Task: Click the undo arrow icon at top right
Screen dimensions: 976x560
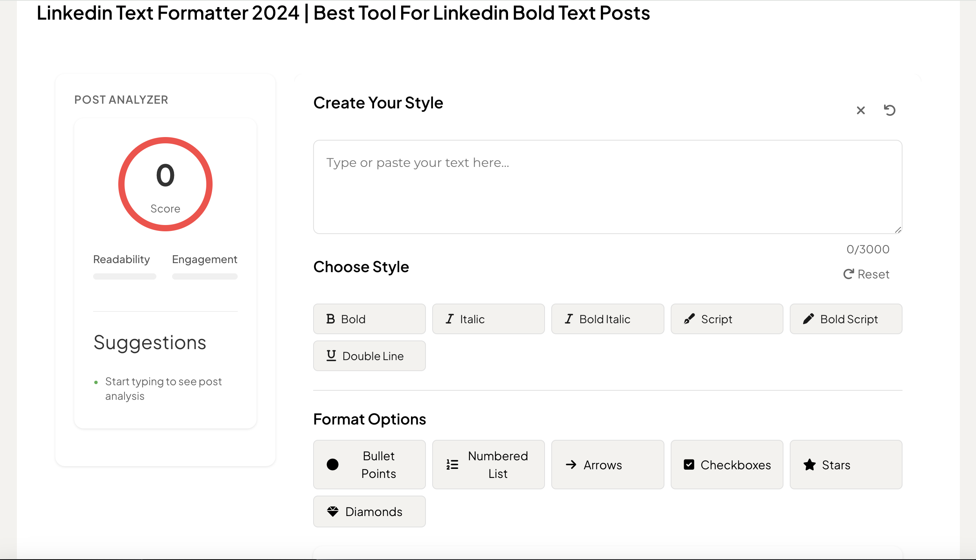Action: pyautogui.click(x=890, y=110)
